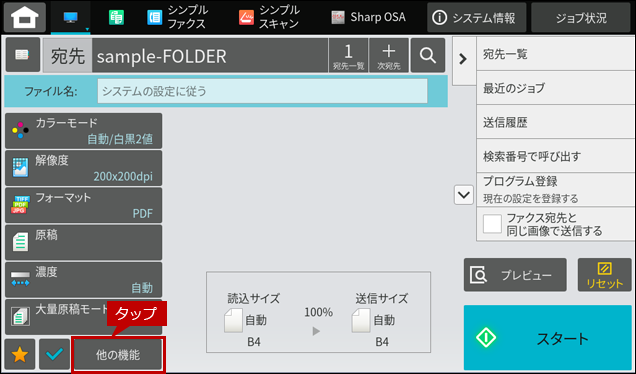
Task: Open the 解像度 200x200dpi setting
Action: [84, 168]
